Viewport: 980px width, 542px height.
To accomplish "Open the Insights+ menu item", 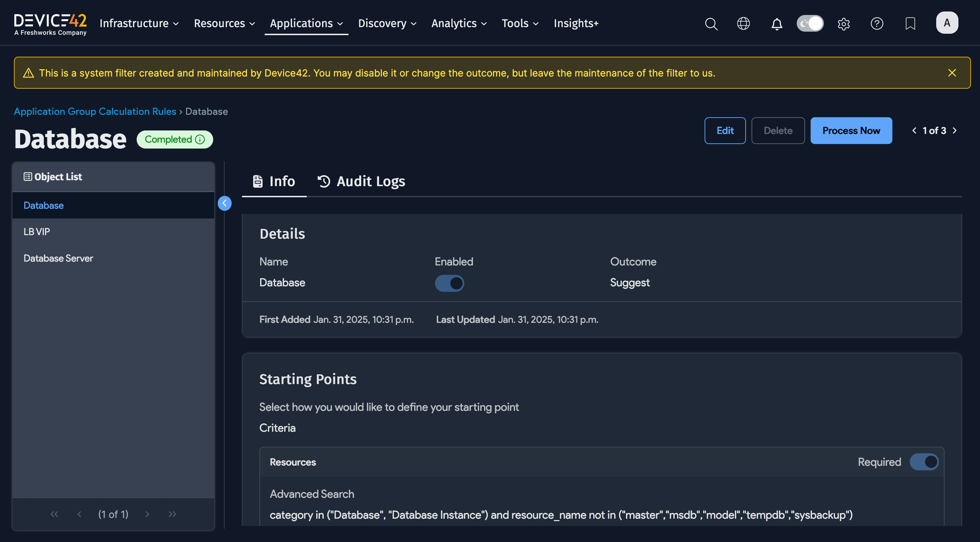I will 576,24.
